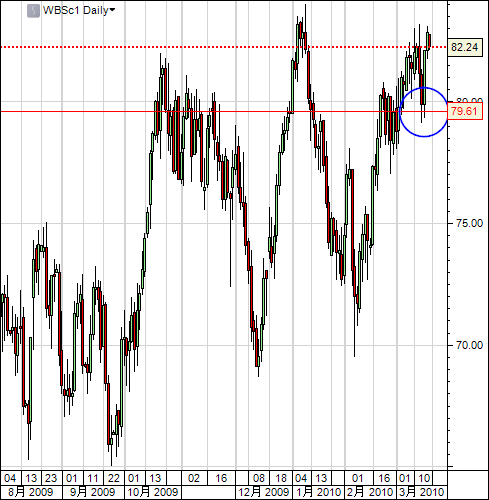The image size is (489, 500).
Task: Click the 75.00 price axis label
Action: [x=469, y=223]
